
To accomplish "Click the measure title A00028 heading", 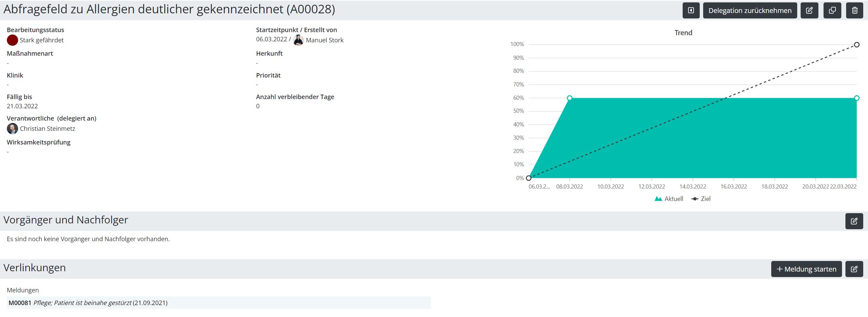I will (169, 9).
